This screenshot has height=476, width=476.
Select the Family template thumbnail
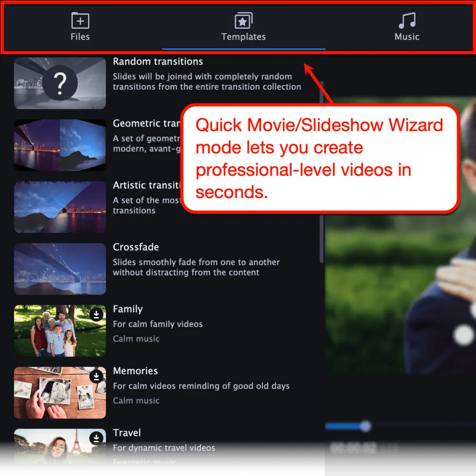coord(60,331)
